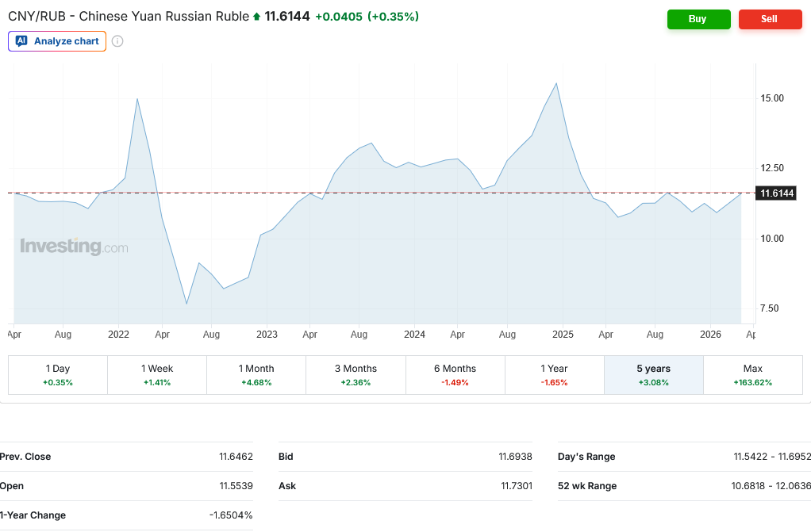Click the Open value 11.5539

point(236,486)
